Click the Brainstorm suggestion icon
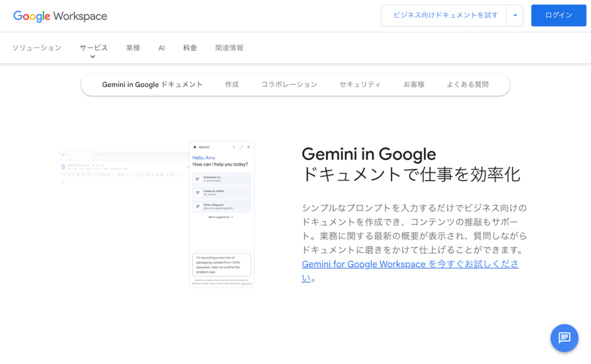The image size is (591, 364). click(197, 179)
